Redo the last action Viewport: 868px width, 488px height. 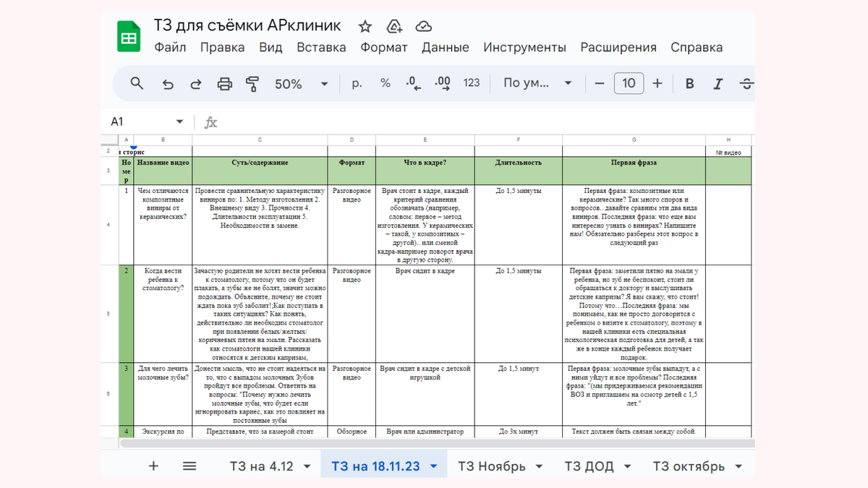[195, 82]
